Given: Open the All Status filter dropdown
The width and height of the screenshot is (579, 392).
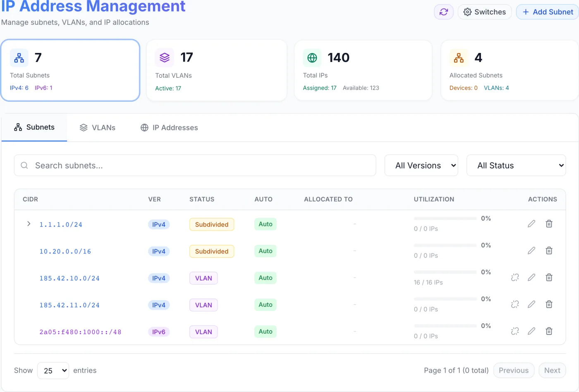Looking at the screenshot, I should (516, 165).
